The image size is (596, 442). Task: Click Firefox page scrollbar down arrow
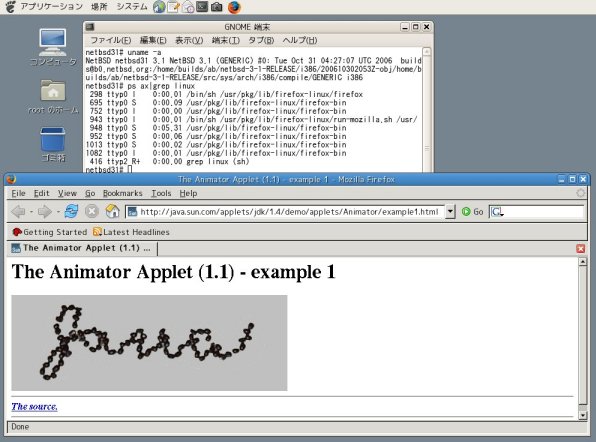pos(582,415)
